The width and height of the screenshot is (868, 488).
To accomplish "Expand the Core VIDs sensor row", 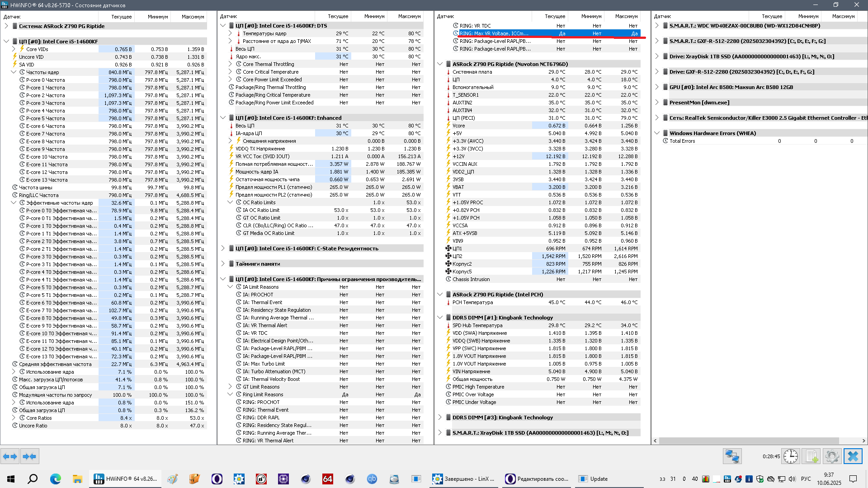I will (14, 49).
